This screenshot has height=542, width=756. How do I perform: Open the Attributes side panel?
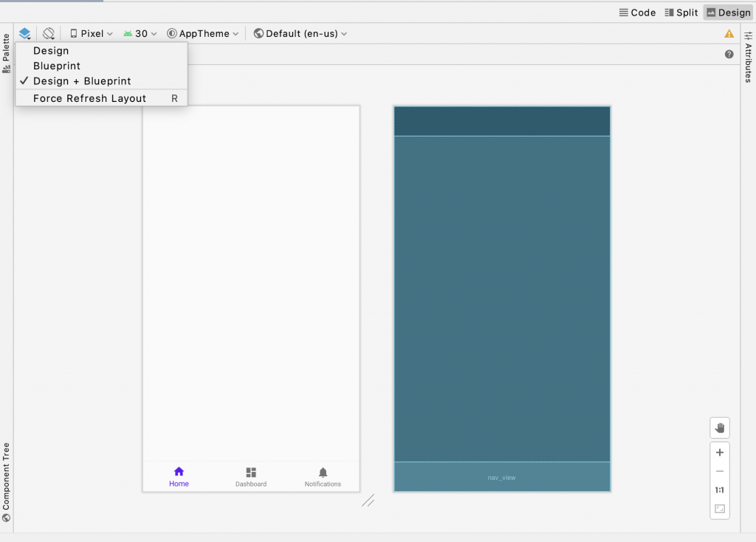coord(749,57)
